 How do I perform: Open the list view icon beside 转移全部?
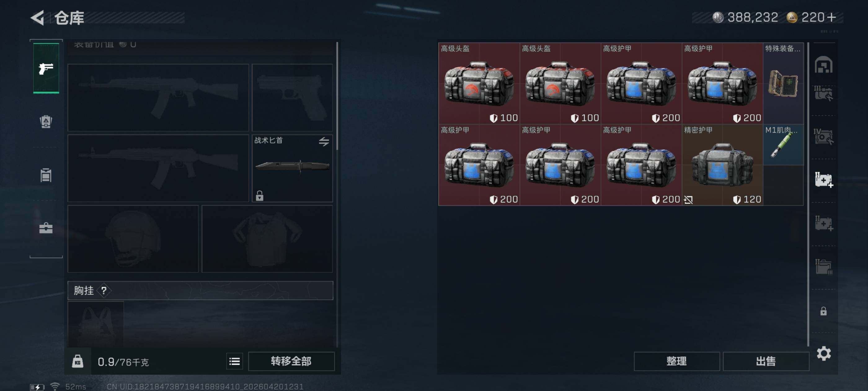[235, 361]
